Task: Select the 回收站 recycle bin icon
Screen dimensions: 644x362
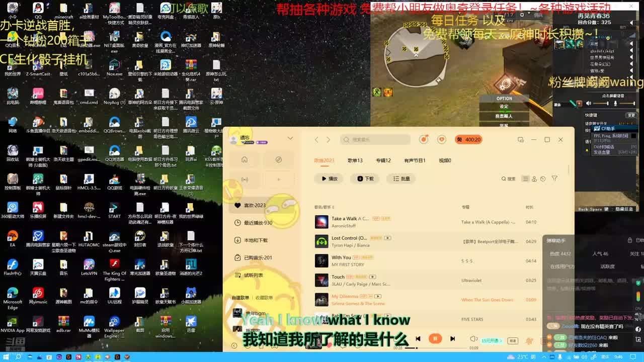Action: tap(13, 153)
